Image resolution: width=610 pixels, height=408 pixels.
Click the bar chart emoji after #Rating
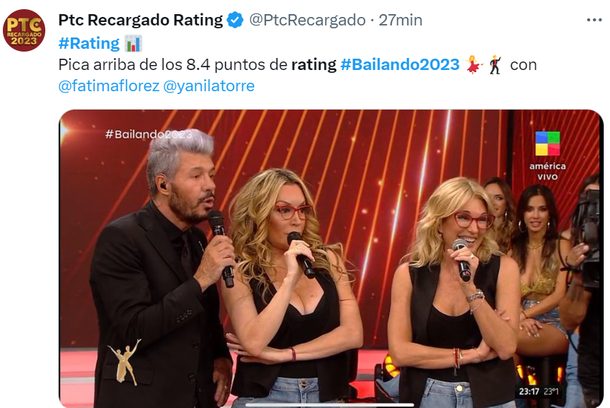[x=133, y=43]
